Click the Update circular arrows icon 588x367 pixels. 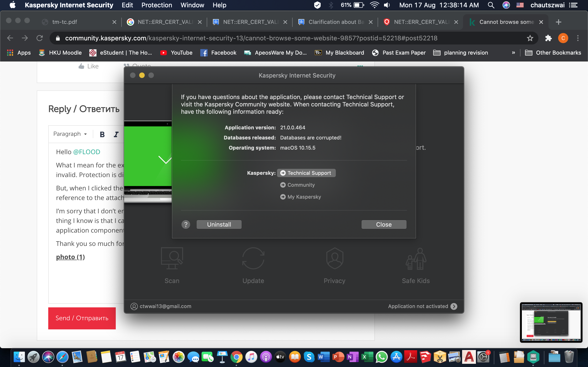pyautogui.click(x=253, y=258)
